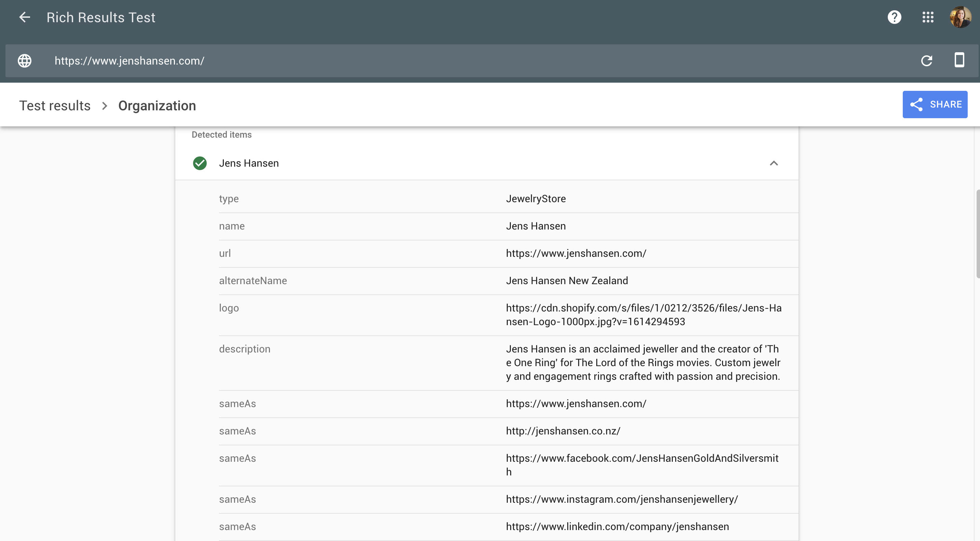Open the user profile avatar picture
980x541 pixels.
tap(960, 17)
